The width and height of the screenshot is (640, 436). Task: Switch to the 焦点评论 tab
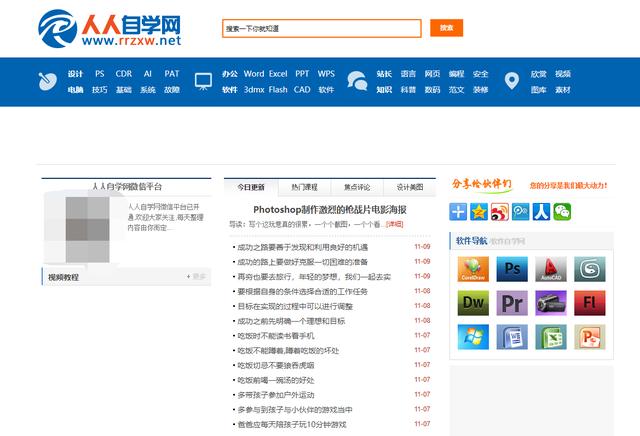(357, 187)
